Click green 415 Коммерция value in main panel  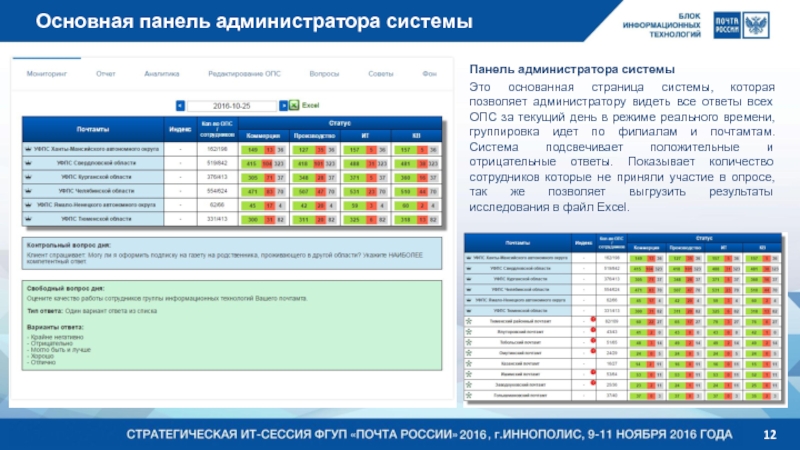(252, 164)
